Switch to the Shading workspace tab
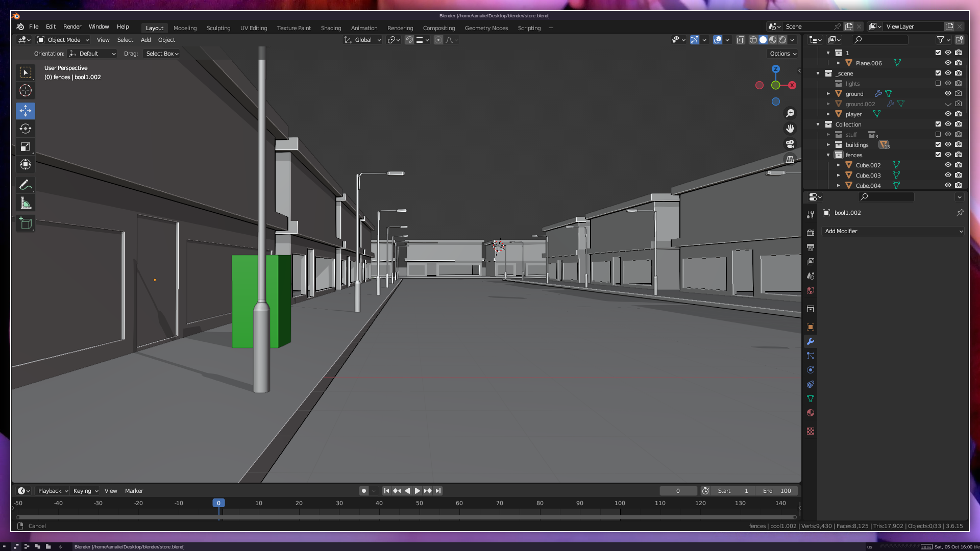The height and width of the screenshot is (551, 980). coord(331,28)
